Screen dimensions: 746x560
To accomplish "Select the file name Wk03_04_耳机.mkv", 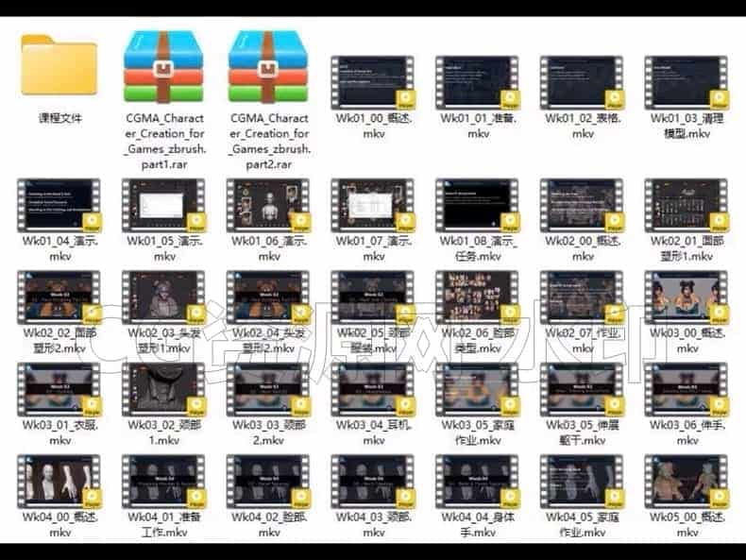I will point(374,433).
